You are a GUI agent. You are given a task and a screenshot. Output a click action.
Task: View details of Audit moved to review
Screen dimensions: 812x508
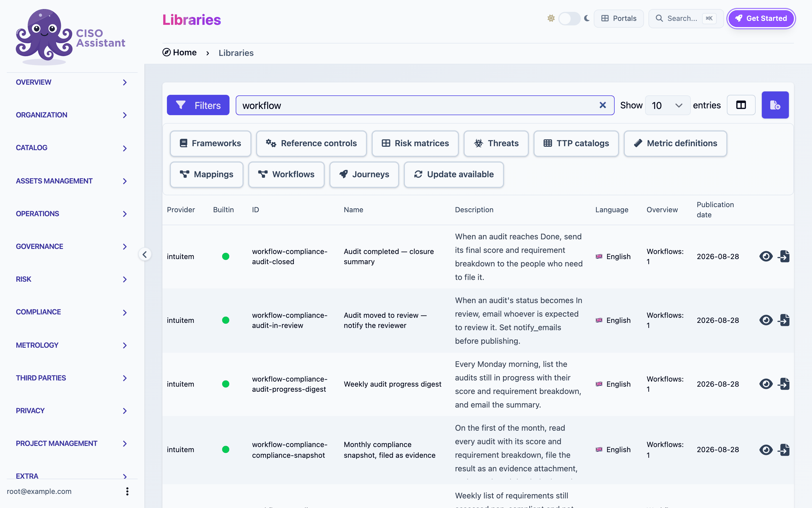pos(766,320)
